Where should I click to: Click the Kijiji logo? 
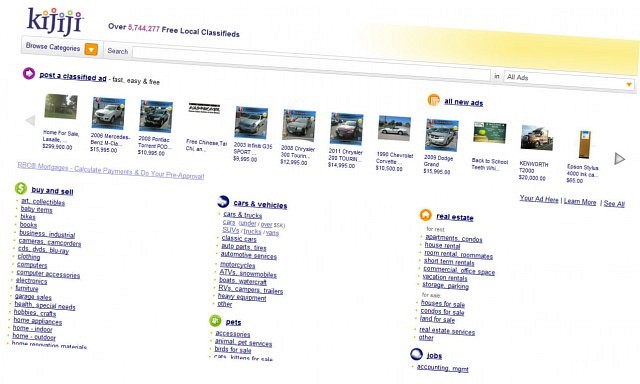pos(55,22)
